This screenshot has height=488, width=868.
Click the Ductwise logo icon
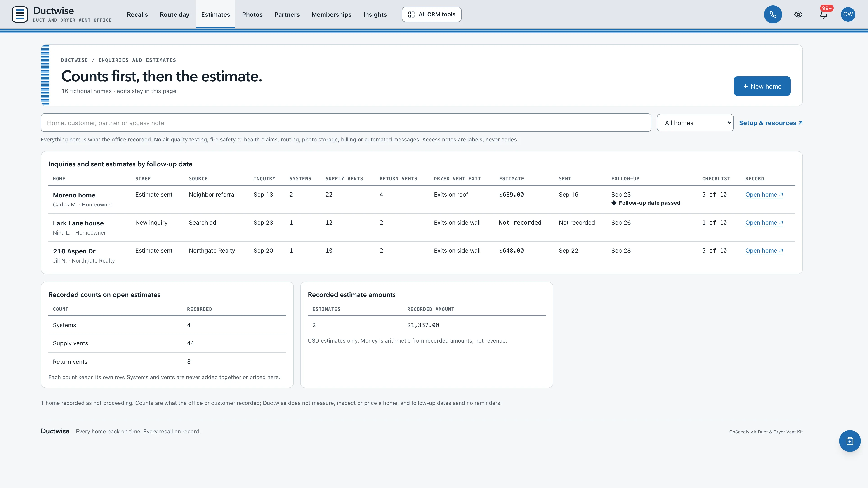tap(19, 14)
